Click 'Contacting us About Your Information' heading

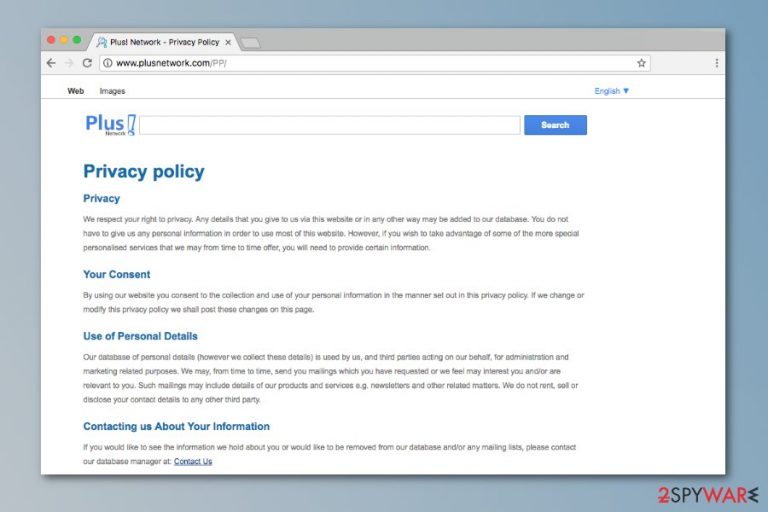pos(176,426)
